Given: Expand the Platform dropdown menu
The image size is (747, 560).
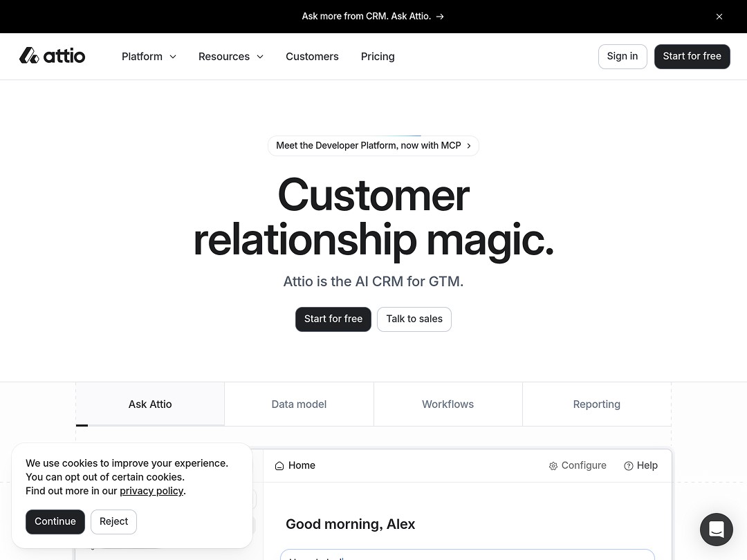Looking at the screenshot, I should pos(149,56).
